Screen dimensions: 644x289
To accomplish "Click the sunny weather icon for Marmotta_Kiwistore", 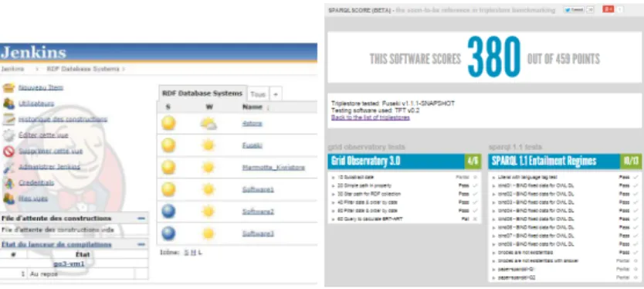I will (x=208, y=168).
